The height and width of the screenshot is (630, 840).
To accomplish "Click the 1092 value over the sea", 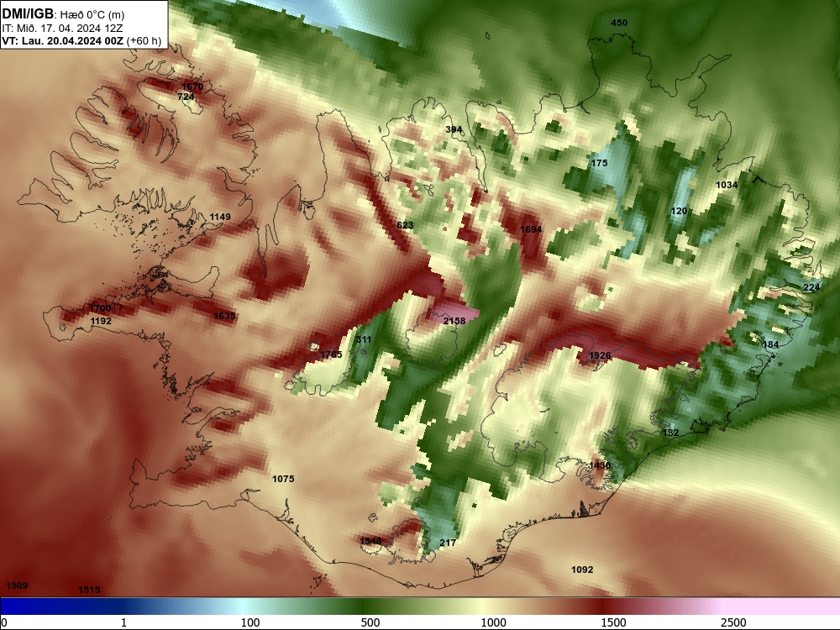I will [x=582, y=570].
